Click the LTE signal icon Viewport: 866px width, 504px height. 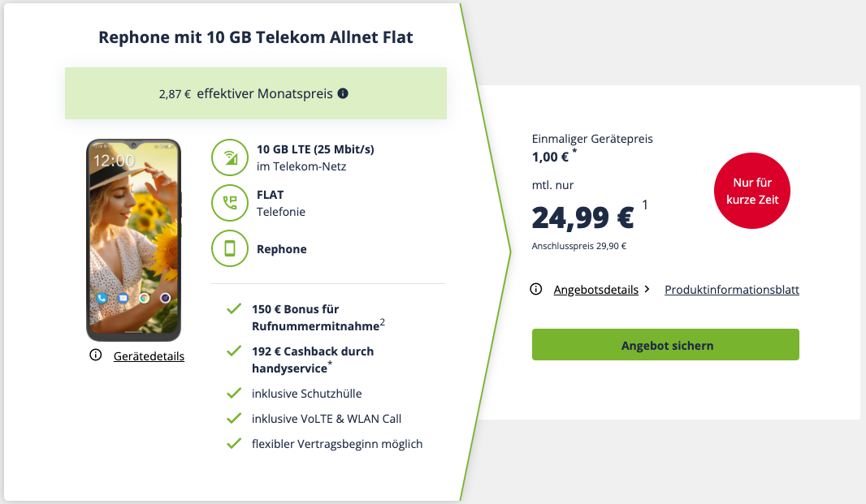230,157
